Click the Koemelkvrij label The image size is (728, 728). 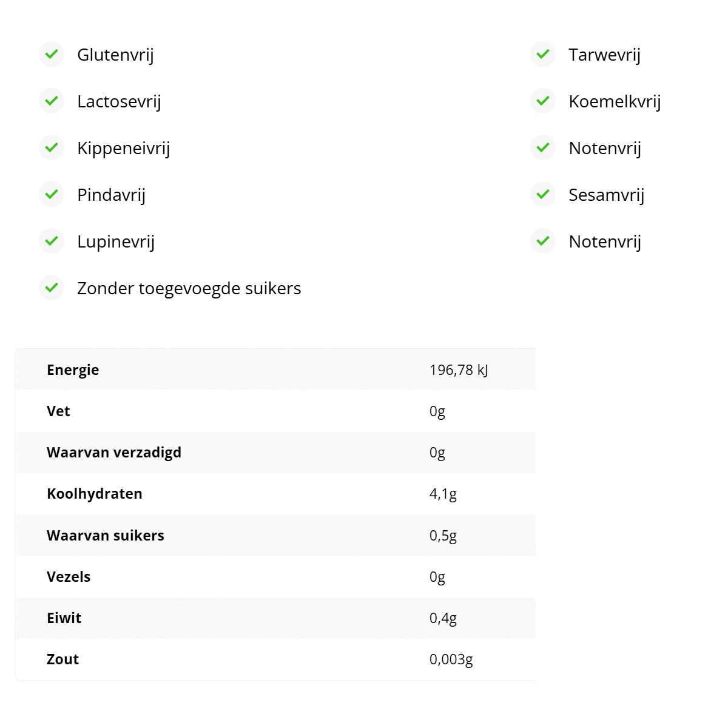[614, 101]
